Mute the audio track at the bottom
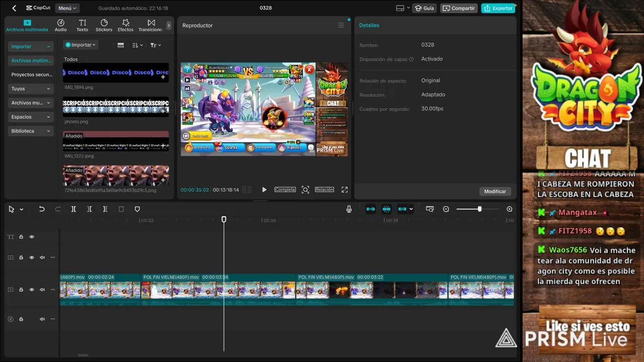The width and height of the screenshot is (644, 362). point(42,319)
